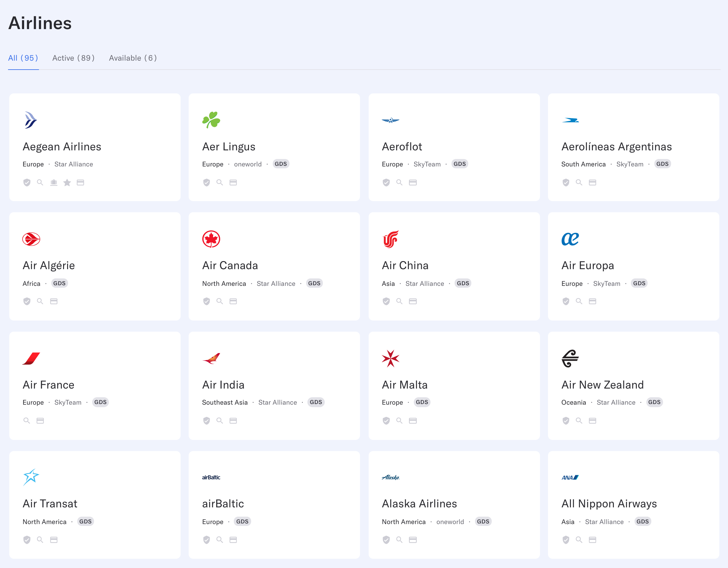Click the payment card icon on Air Canada

[233, 302]
